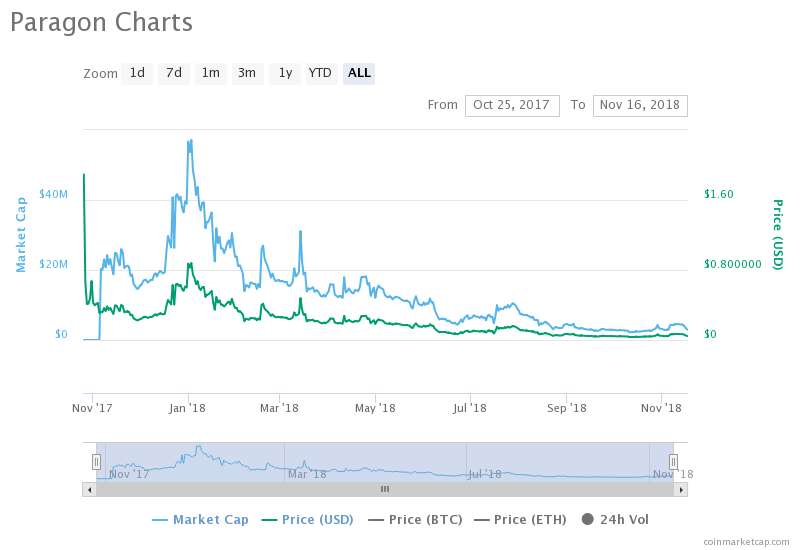
Task: Set chart zoom to 3m
Action: click(x=247, y=73)
